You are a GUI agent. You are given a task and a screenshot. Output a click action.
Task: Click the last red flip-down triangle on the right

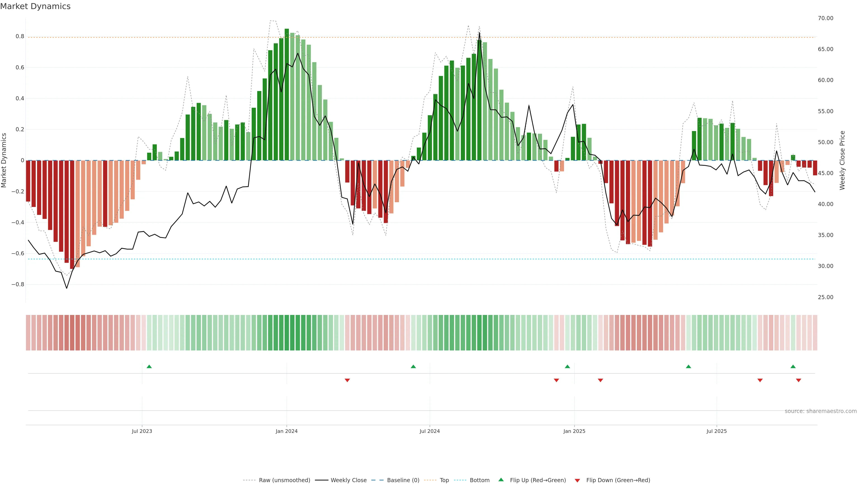[x=798, y=380]
